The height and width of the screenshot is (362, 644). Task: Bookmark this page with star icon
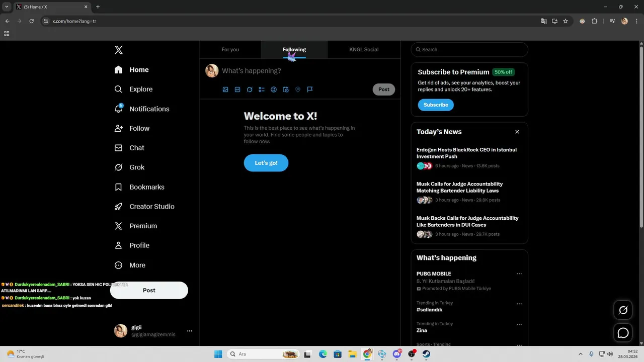point(566,21)
